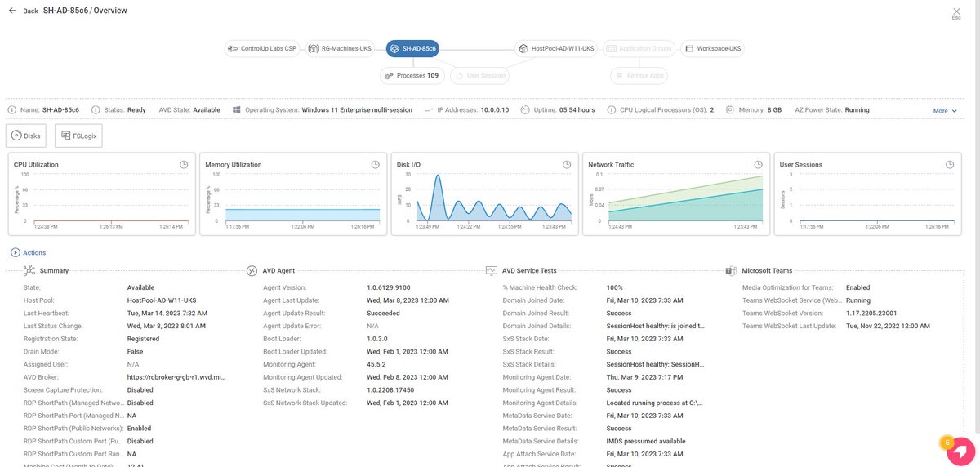Screen dimensions: 980x467
Task: Go back using the Back arrow
Action: [x=13, y=11]
